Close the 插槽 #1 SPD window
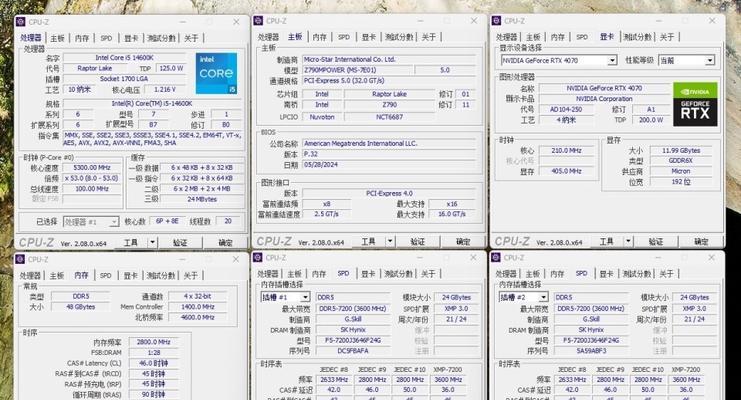Viewport: 741px width, 400px height. point(474,258)
